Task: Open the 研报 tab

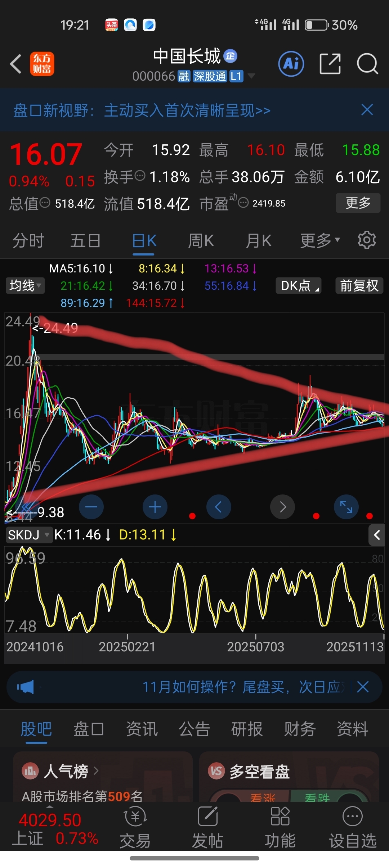Action: 247,729
